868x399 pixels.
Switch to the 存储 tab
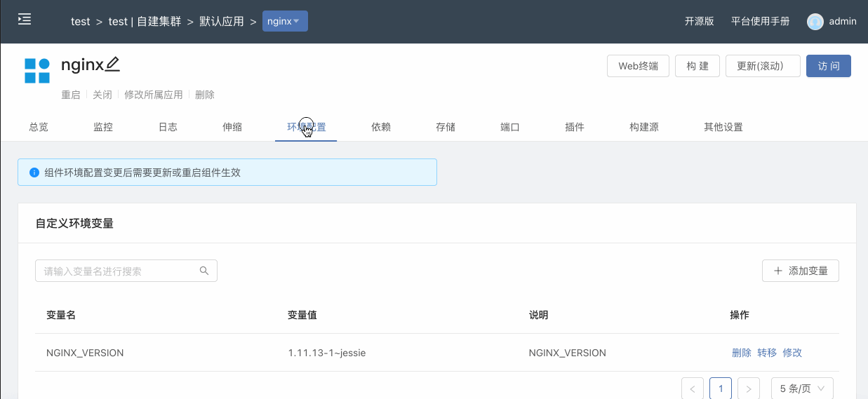click(x=446, y=127)
